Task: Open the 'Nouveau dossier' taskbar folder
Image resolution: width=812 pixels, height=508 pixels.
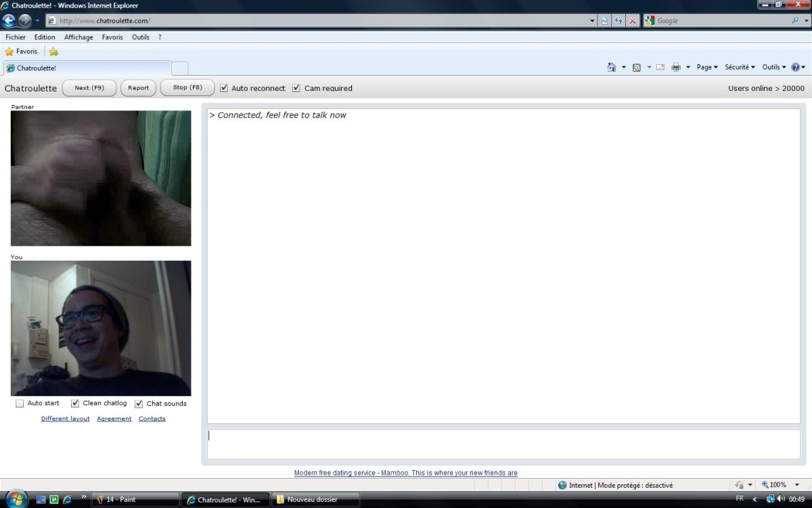Action: tap(316, 500)
